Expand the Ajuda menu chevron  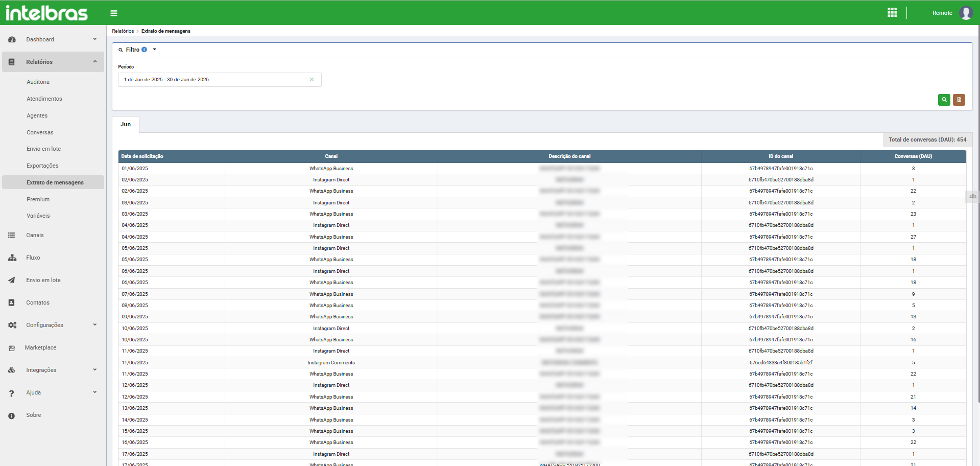pos(95,392)
